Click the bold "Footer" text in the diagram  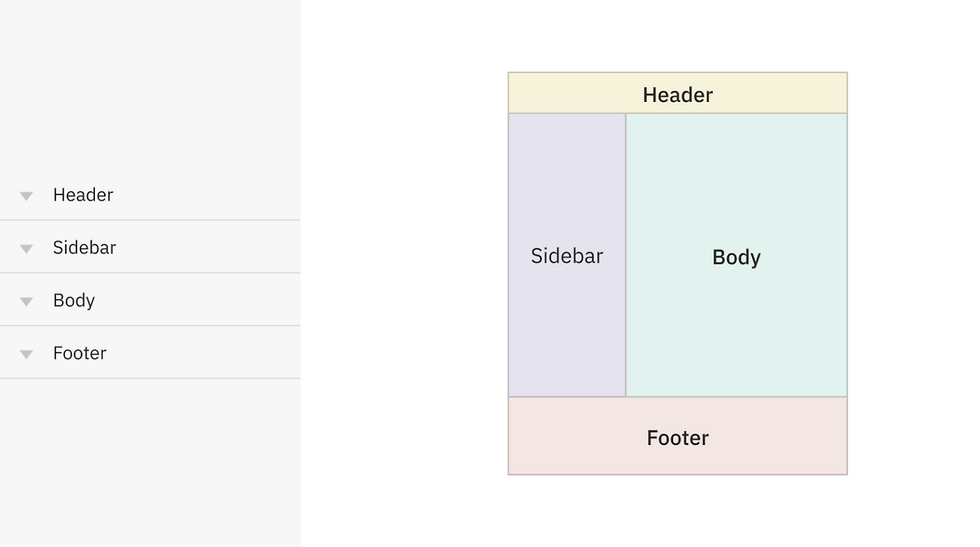click(x=678, y=438)
